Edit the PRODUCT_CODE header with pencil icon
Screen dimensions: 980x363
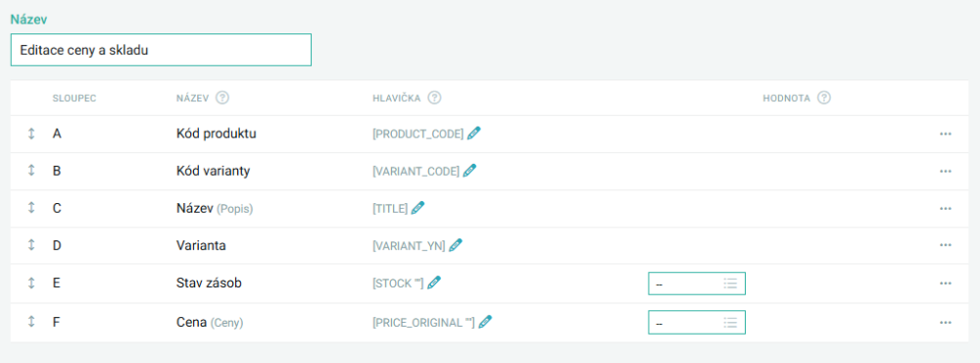coord(474,133)
